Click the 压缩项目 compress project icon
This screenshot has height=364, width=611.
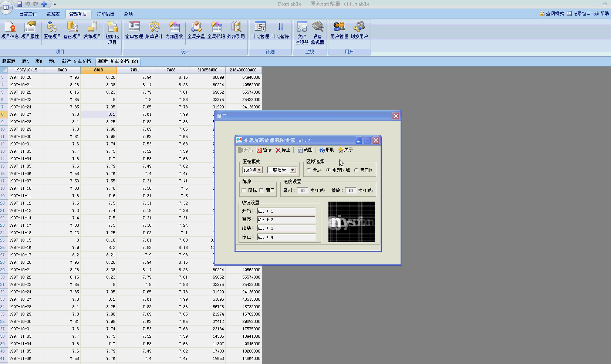52,30
